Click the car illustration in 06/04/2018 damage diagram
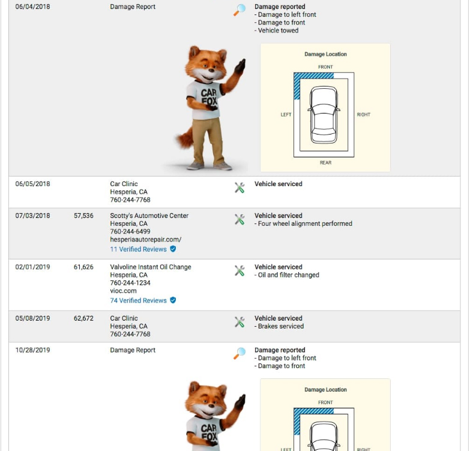Viewport: 476px width, 451px height. [x=324, y=114]
